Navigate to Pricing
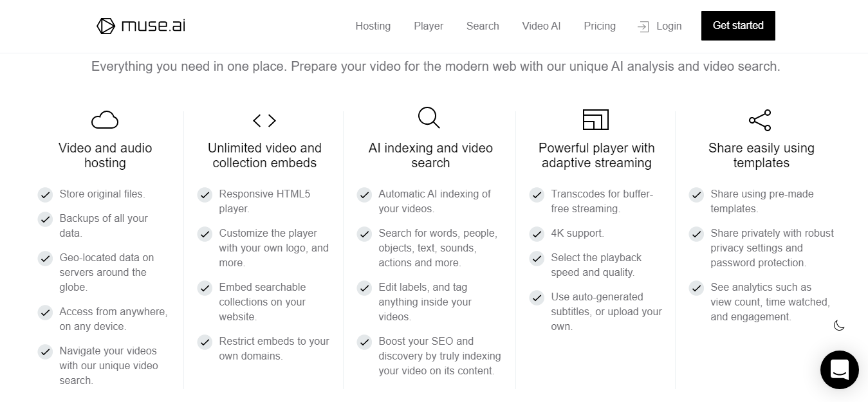 600,26
